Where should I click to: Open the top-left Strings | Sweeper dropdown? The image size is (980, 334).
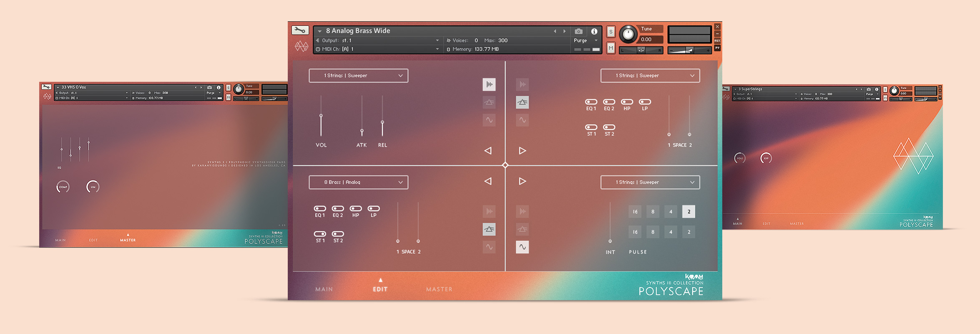(x=358, y=76)
